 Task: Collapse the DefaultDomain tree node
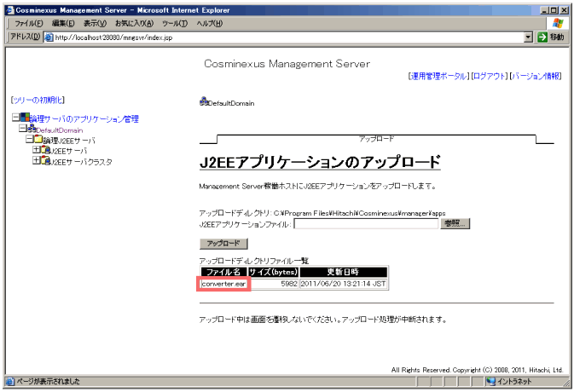pyautogui.click(x=23, y=129)
